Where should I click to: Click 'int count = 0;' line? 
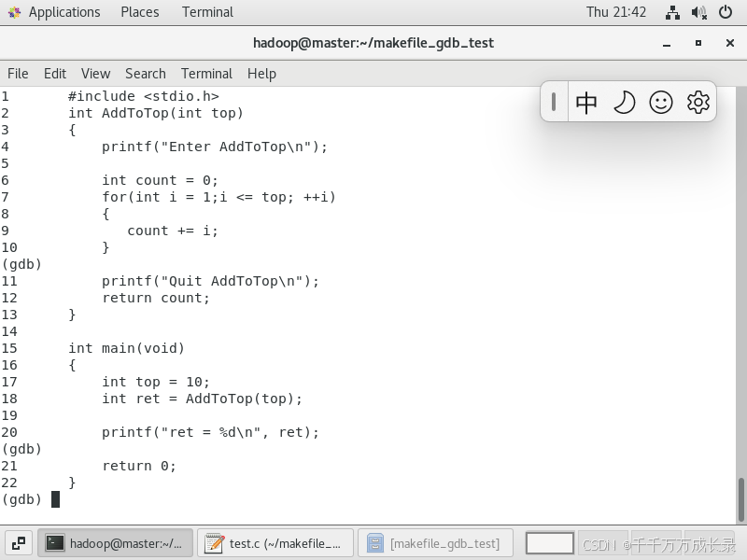coord(160,180)
